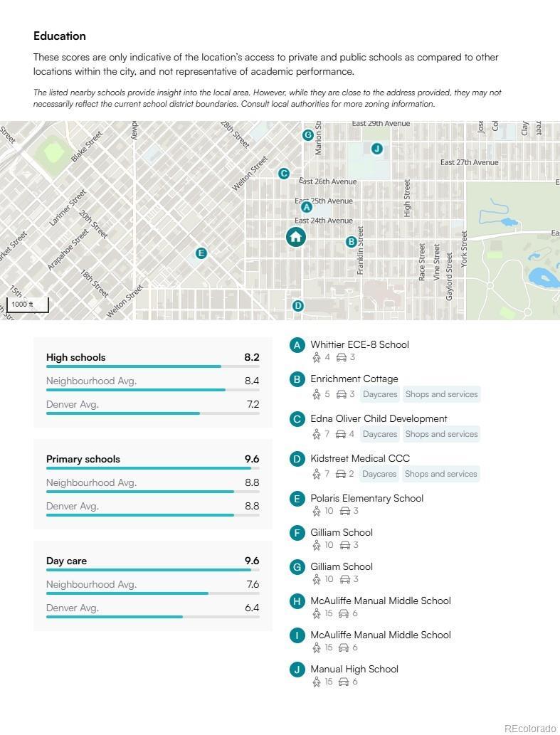
Task: Select map marker E near Welton Street
Action: click(201, 253)
